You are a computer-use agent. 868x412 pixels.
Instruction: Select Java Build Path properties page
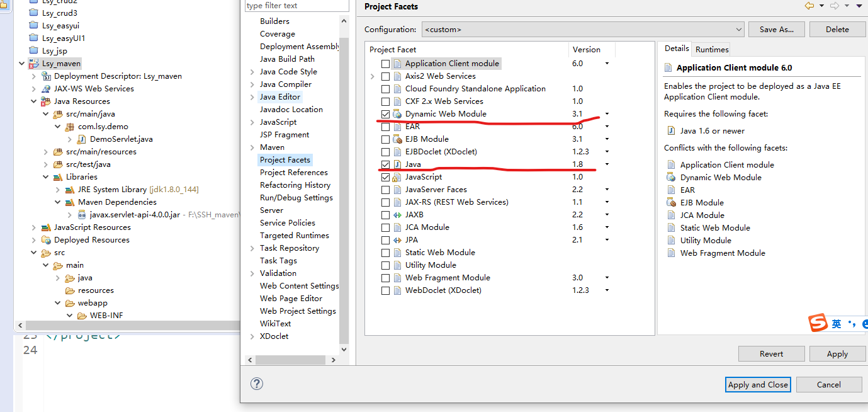pyautogui.click(x=287, y=59)
